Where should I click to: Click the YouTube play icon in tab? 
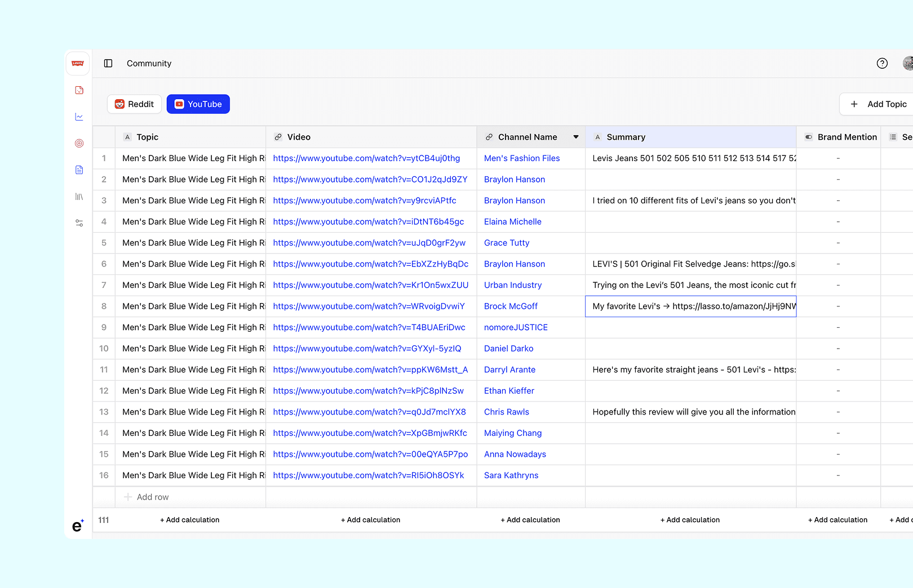179,104
